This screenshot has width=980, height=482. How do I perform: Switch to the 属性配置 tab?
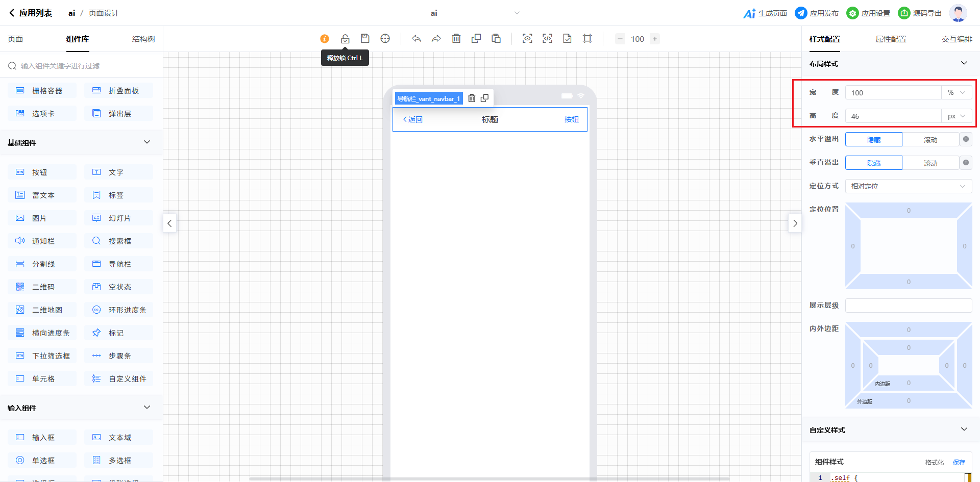coord(891,39)
